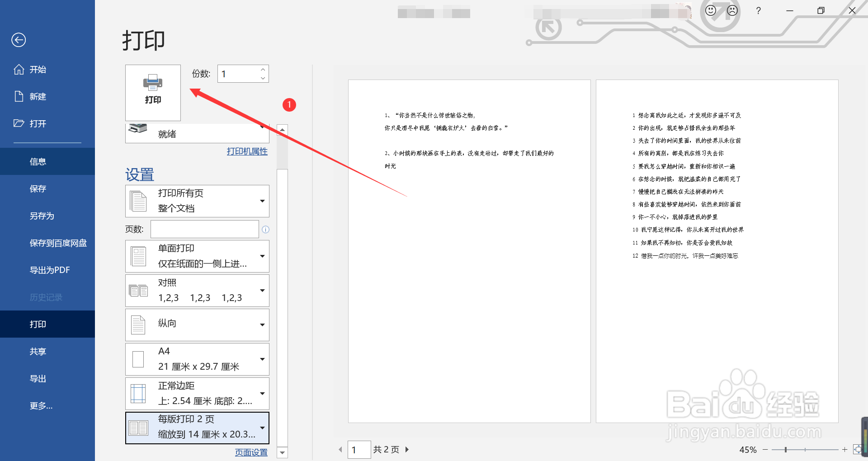
Task: Minimize the window
Action: 790,10
